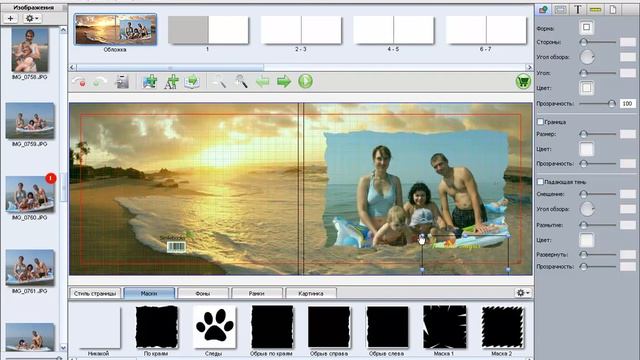Open the Картинка tab
Image resolution: width=640 pixels, height=360 pixels.
click(x=311, y=293)
